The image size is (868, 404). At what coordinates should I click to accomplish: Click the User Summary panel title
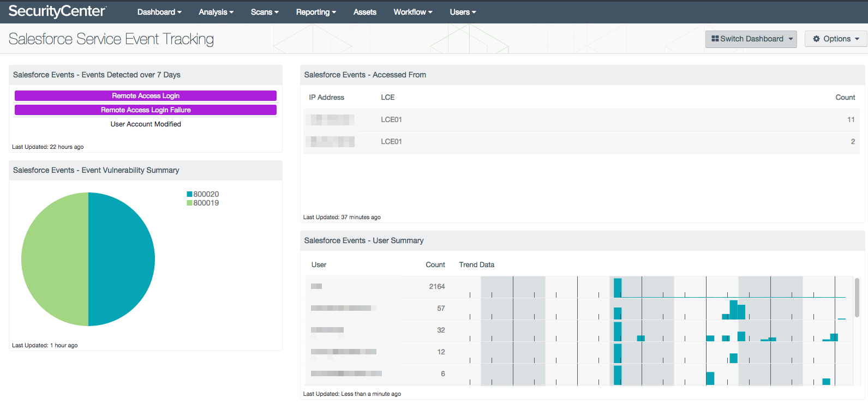(364, 240)
